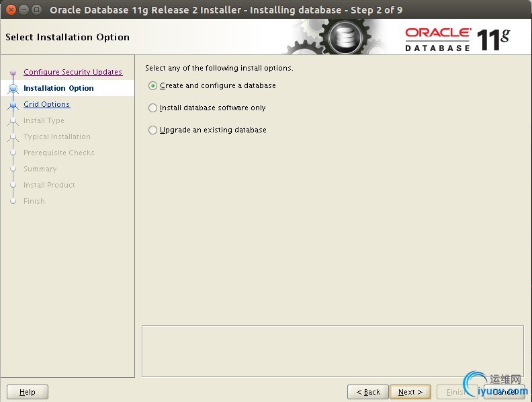The width and height of the screenshot is (532, 402).
Task: Go to Grid Options step link
Action: (47, 104)
